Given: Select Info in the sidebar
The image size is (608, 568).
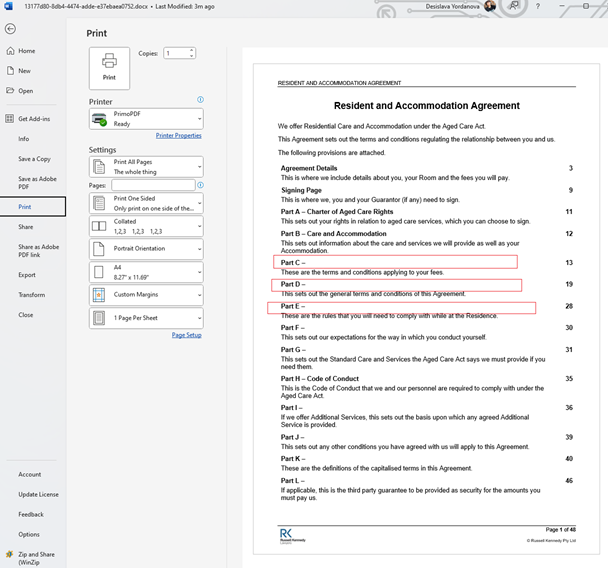Looking at the screenshot, I should point(24,138).
